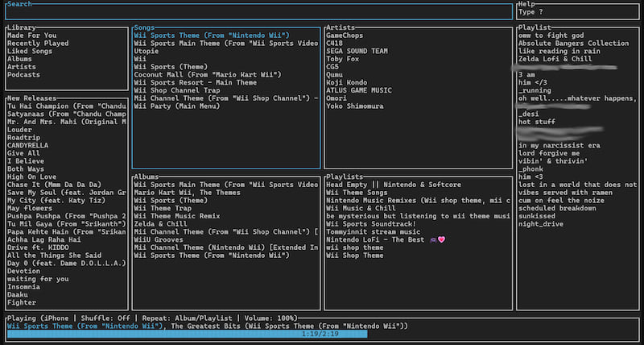Open 'omw to fight god' playlist
The image size is (644, 345).
[x=551, y=35]
